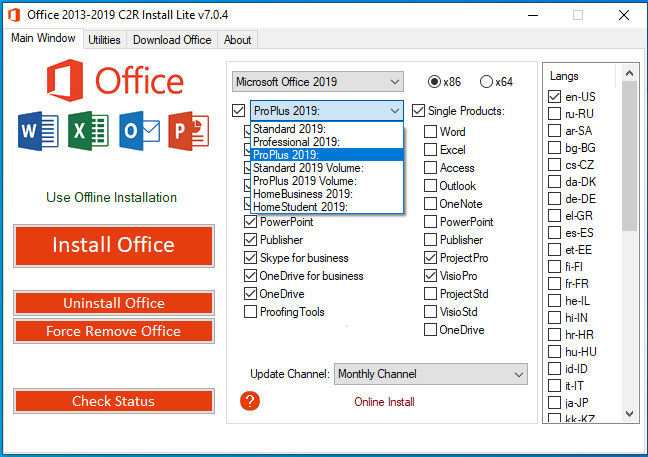Go to the Main Window tab

(x=43, y=38)
